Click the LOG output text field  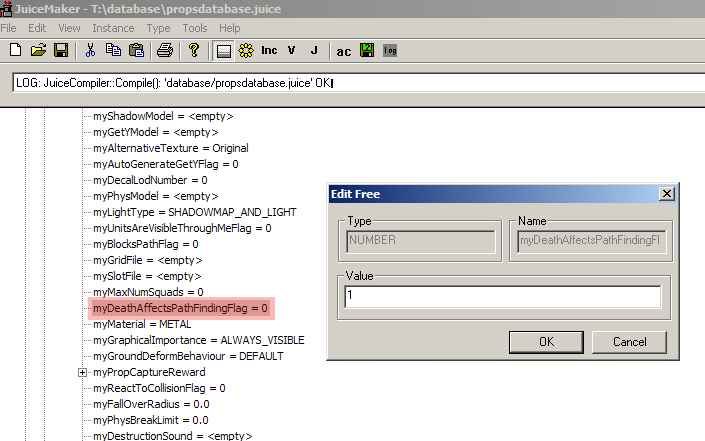[359, 83]
